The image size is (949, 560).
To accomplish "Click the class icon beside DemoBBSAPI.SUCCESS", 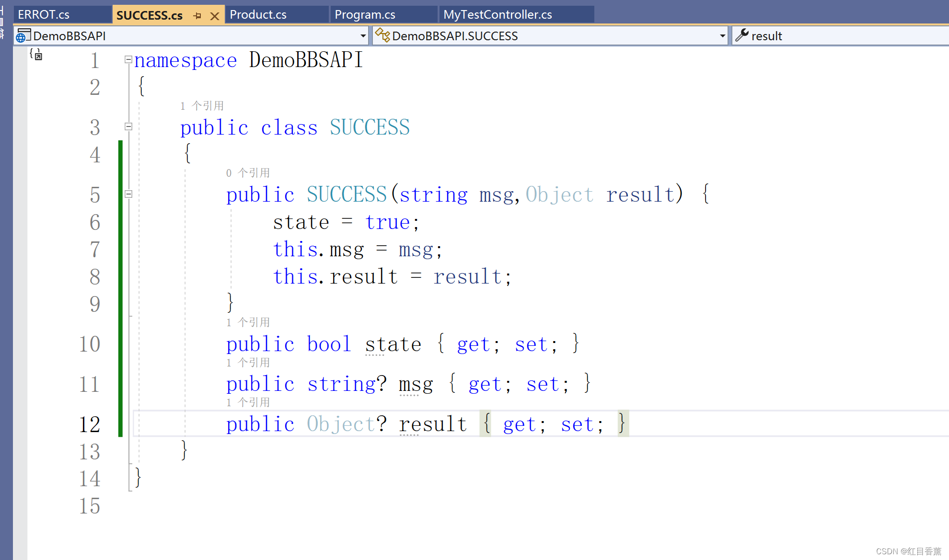I will pyautogui.click(x=382, y=35).
